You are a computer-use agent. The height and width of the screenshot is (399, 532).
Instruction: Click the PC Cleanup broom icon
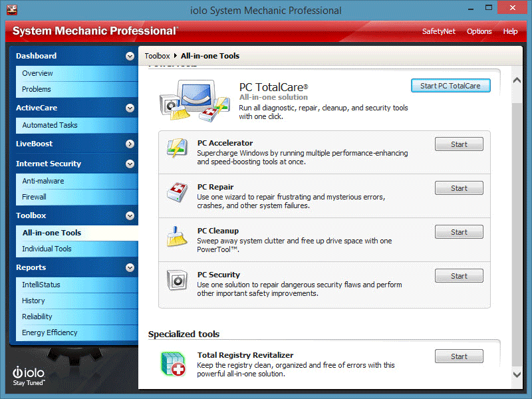pyautogui.click(x=177, y=236)
